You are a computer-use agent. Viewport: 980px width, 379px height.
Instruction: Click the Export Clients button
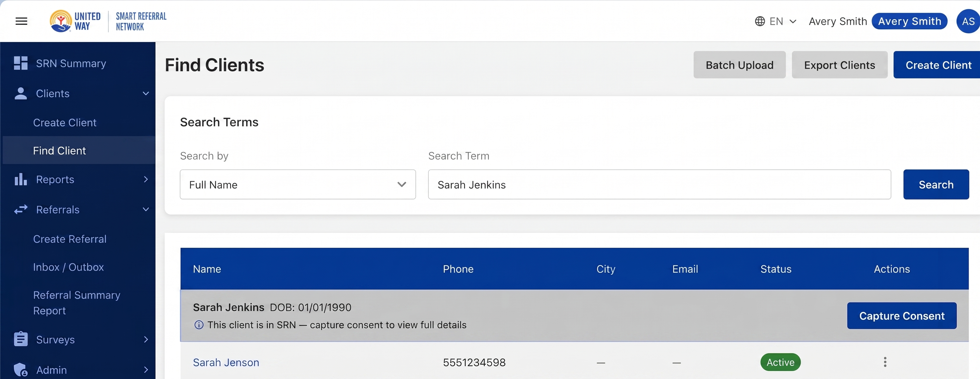(839, 65)
